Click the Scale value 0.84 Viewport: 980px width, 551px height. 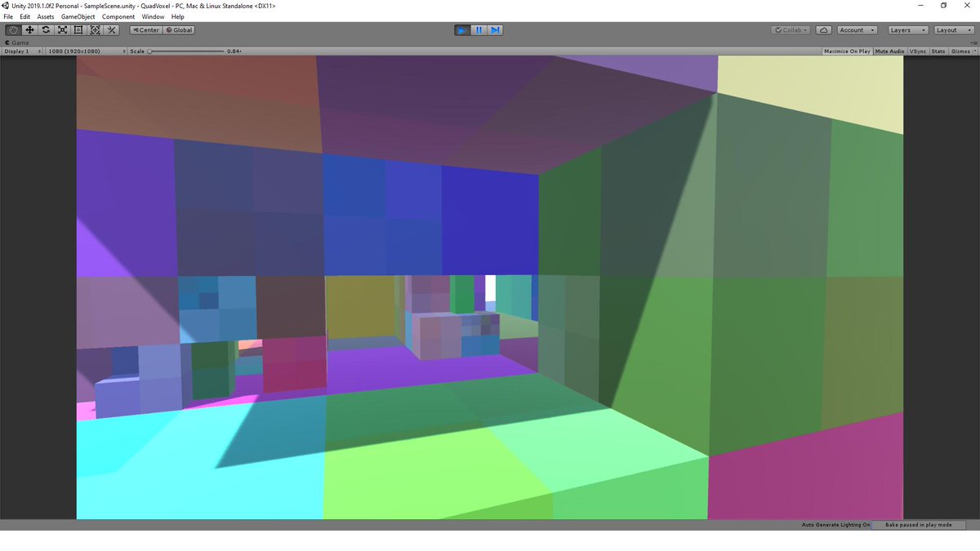click(x=234, y=51)
